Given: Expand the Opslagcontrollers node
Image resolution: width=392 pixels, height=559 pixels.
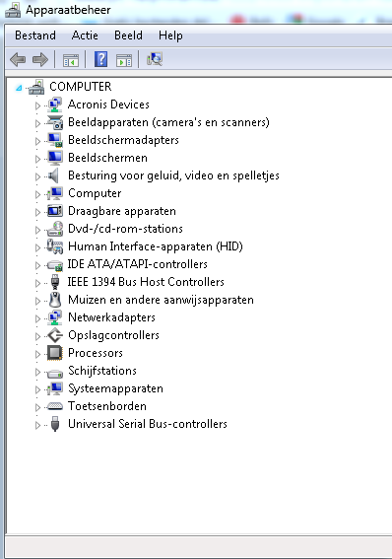Looking at the screenshot, I should point(37,336).
